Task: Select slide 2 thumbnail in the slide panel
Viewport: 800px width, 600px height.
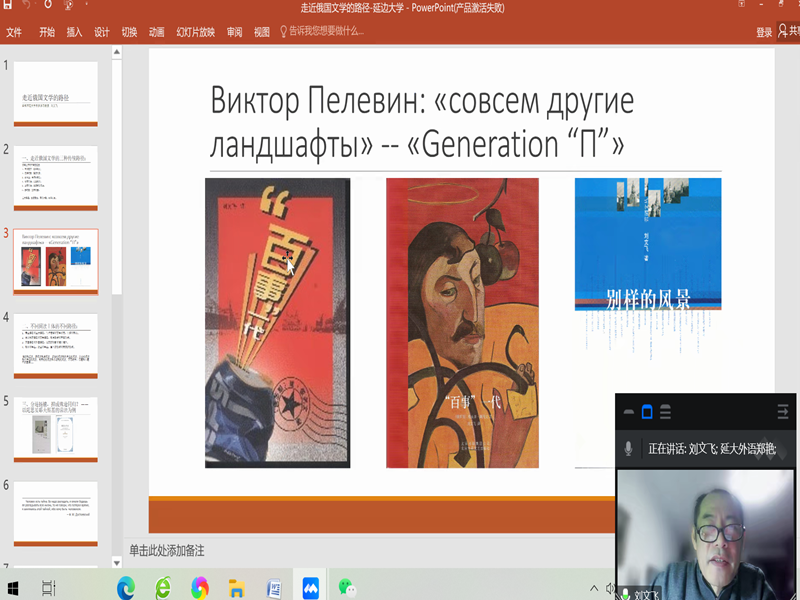Action: tap(56, 177)
